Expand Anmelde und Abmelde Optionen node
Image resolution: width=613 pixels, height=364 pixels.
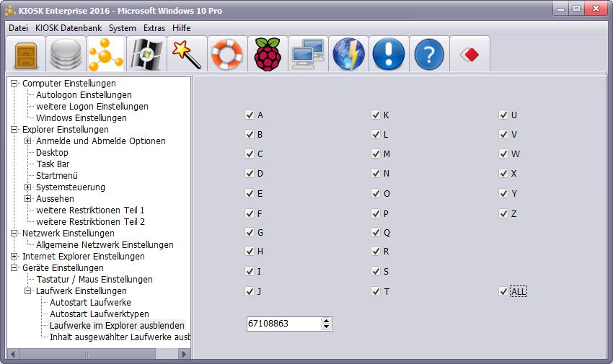pyautogui.click(x=27, y=141)
